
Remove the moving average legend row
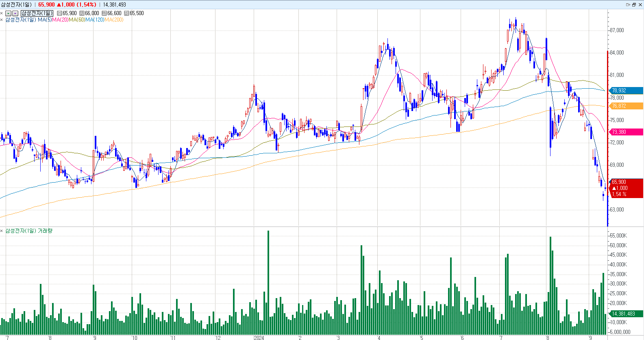click(2, 20)
